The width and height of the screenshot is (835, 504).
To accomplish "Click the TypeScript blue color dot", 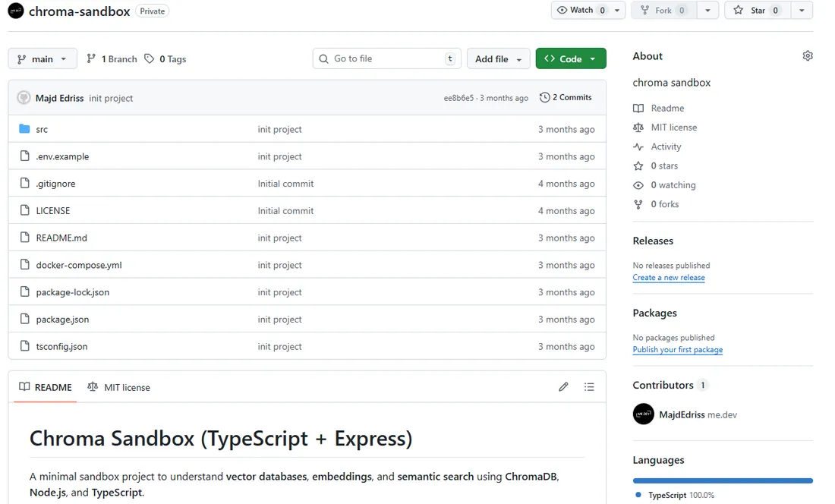I will coord(638,494).
